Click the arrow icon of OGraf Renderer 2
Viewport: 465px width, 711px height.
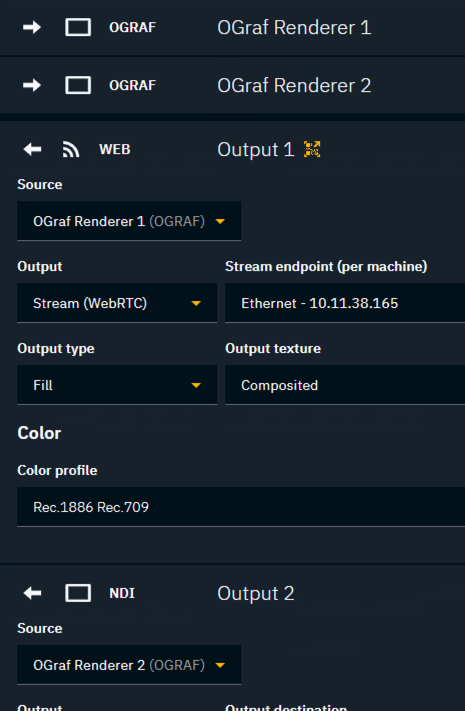(32, 85)
